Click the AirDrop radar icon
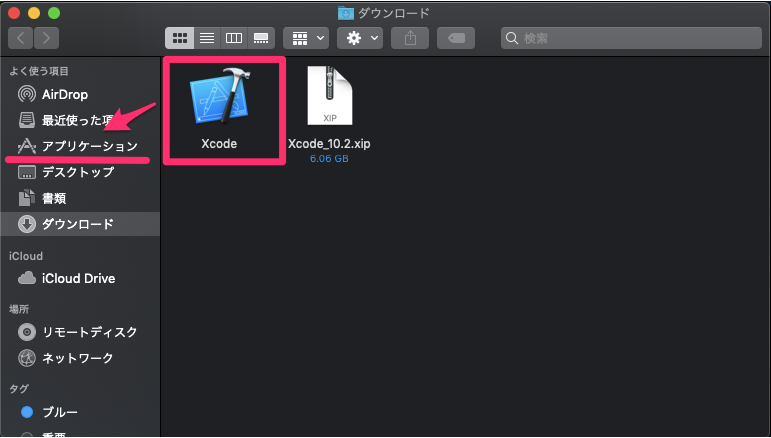The width and height of the screenshot is (771, 438). [x=27, y=94]
